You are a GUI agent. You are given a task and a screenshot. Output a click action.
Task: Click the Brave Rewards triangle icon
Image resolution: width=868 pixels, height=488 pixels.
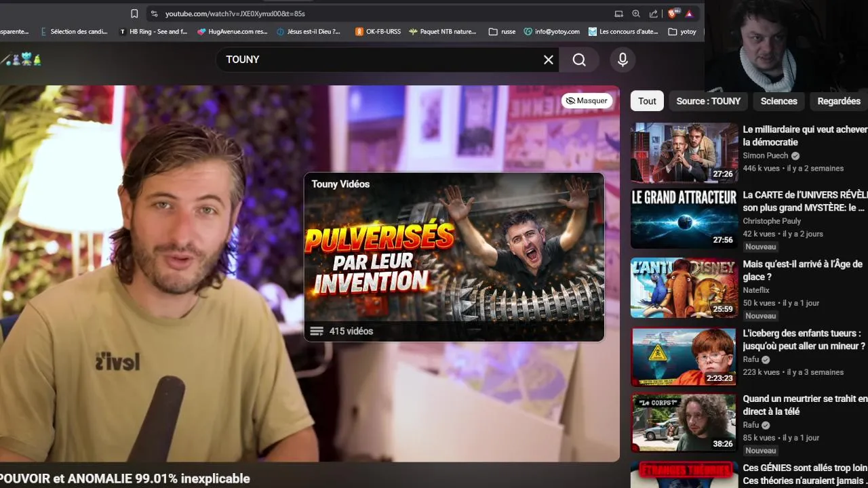tap(689, 14)
